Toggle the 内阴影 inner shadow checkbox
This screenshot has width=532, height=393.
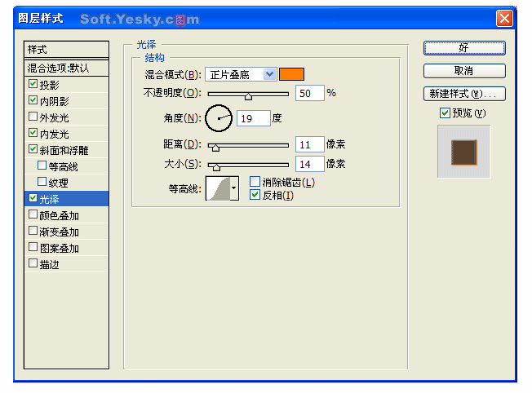[33, 100]
